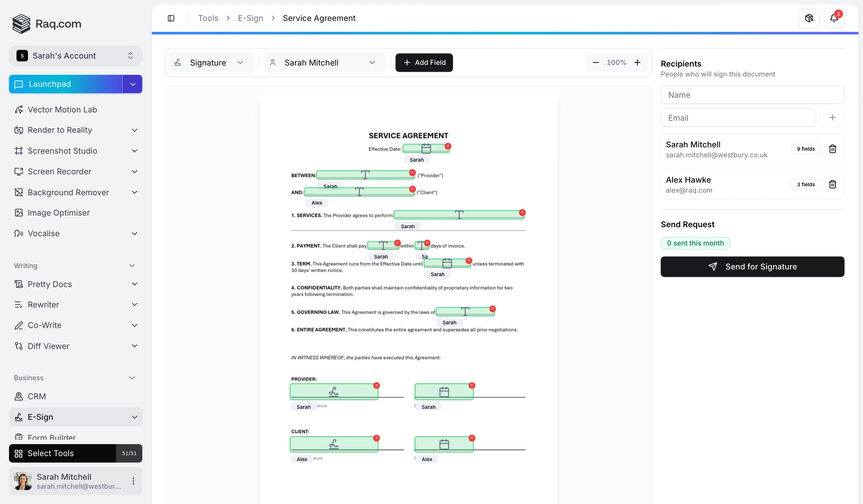Click the recipient Name input field
This screenshot has height=504, width=863.
[x=752, y=95]
